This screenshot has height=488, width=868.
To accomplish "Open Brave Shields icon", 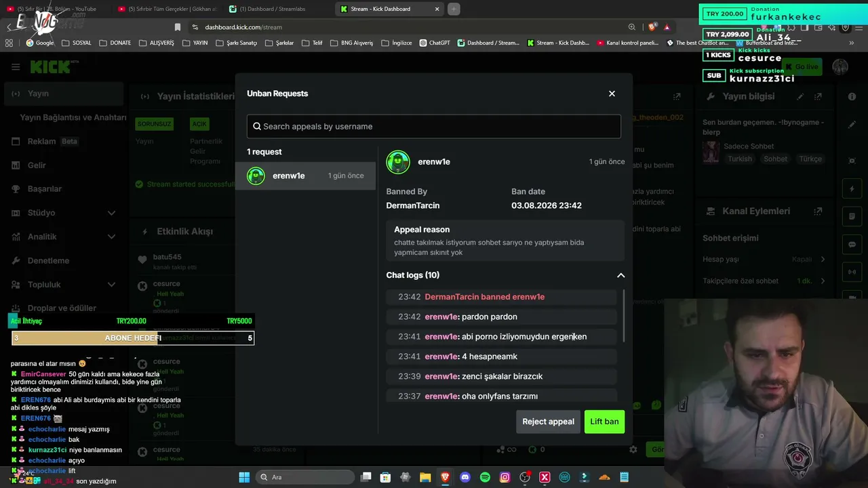I will [652, 27].
